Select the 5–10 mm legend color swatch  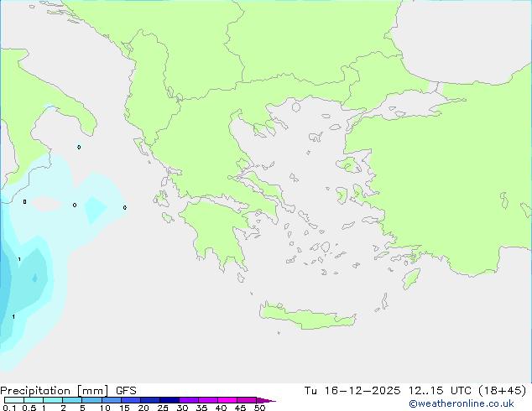(x=91, y=400)
